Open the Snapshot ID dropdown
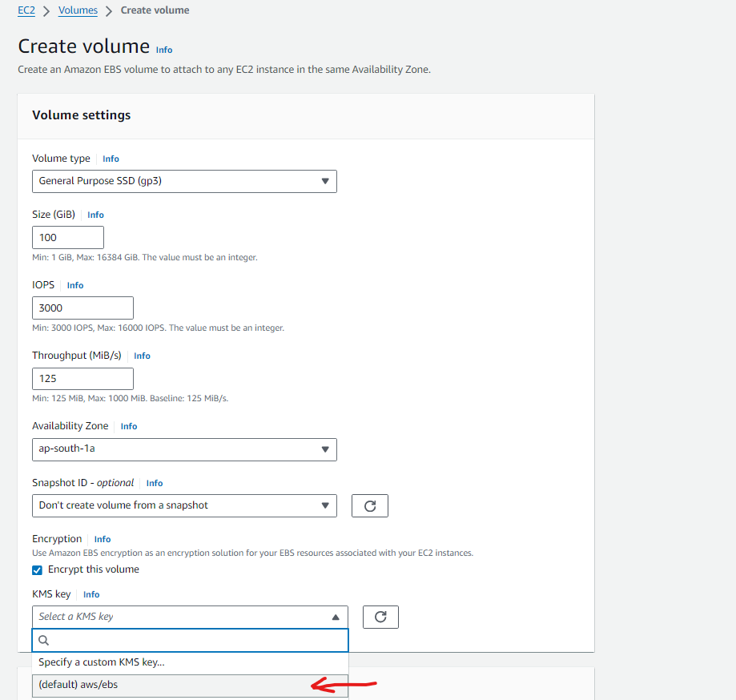736x700 pixels. [x=184, y=505]
